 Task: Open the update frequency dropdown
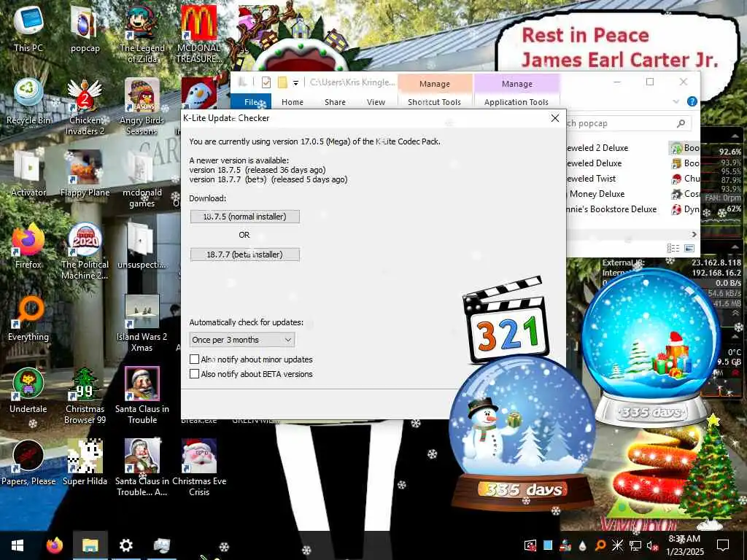pyautogui.click(x=242, y=340)
